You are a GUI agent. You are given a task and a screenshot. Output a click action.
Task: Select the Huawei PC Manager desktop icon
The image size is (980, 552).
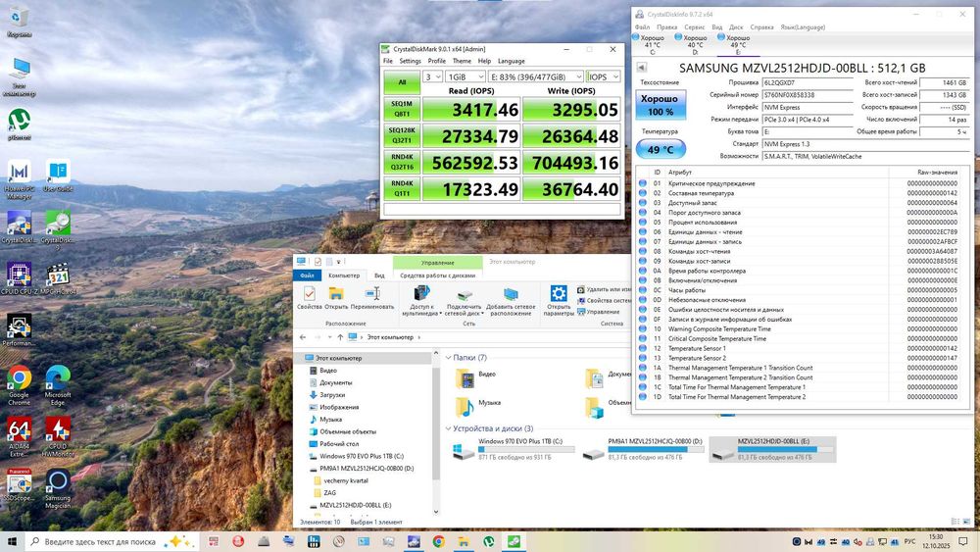pos(20,179)
